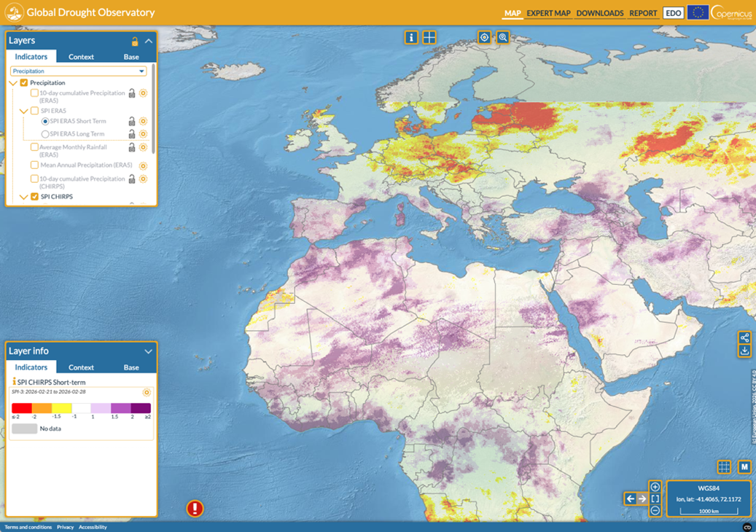
Task: Open the EXPERT MAP menu item
Action: click(x=548, y=13)
